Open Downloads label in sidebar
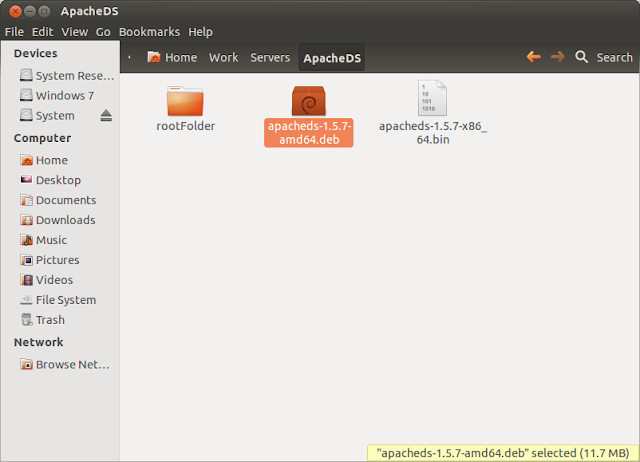The image size is (640, 462). 66,220
